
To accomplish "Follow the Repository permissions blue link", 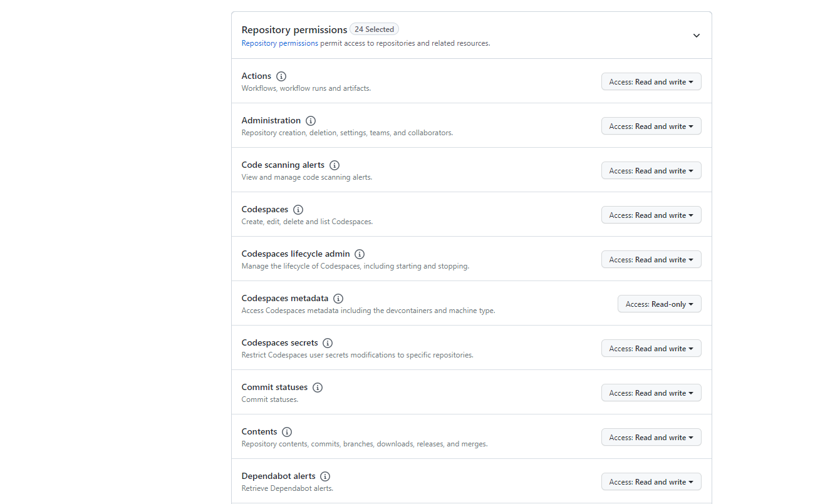I will 280,43.
